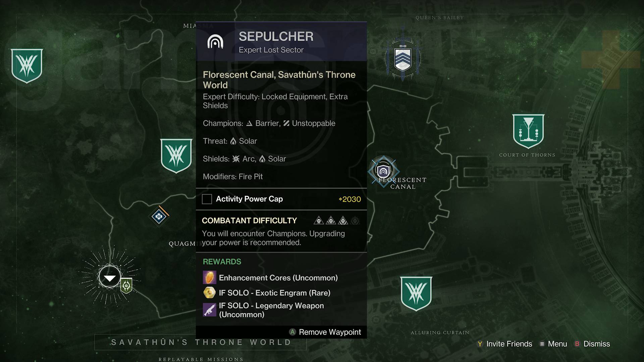The width and height of the screenshot is (644, 362).
Task: Click the Dismiss button
Action: point(597,343)
